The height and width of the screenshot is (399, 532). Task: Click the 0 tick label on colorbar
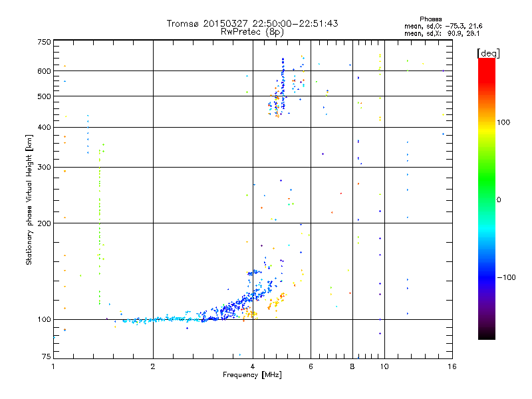499,199
